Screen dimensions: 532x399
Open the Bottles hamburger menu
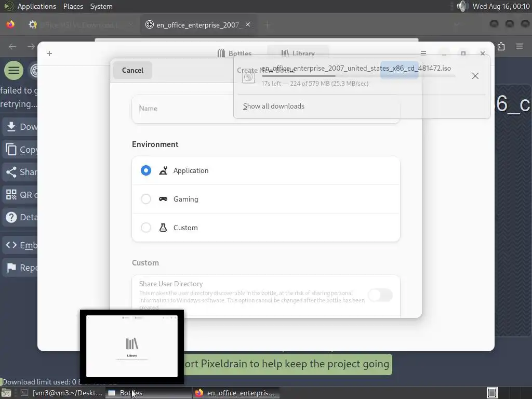(423, 54)
